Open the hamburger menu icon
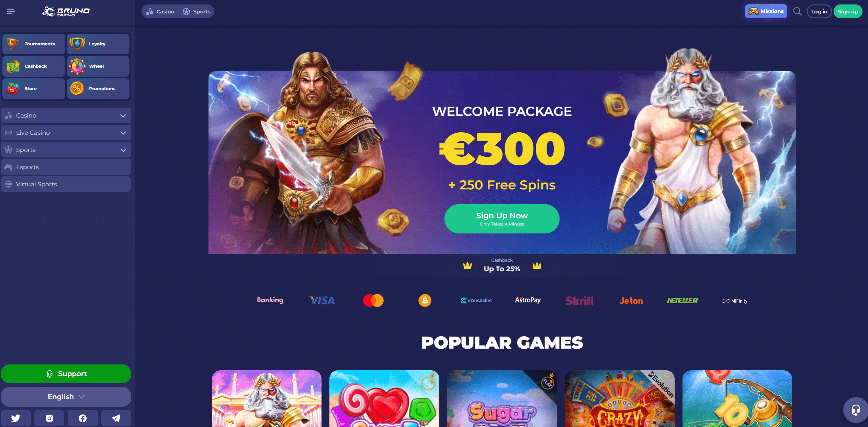The image size is (868, 427). (x=11, y=11)
